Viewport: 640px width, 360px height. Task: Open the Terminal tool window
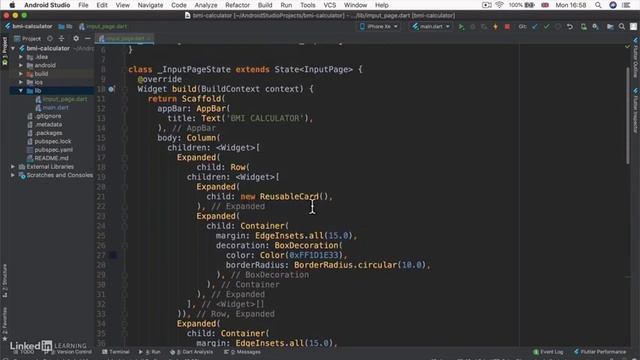(x=116, y=352)
